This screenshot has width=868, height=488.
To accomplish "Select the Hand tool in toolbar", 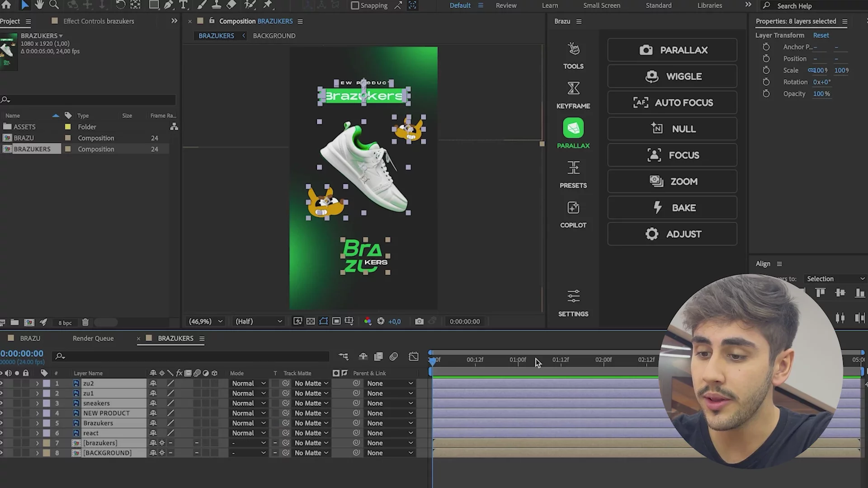I will click(39, 5).
